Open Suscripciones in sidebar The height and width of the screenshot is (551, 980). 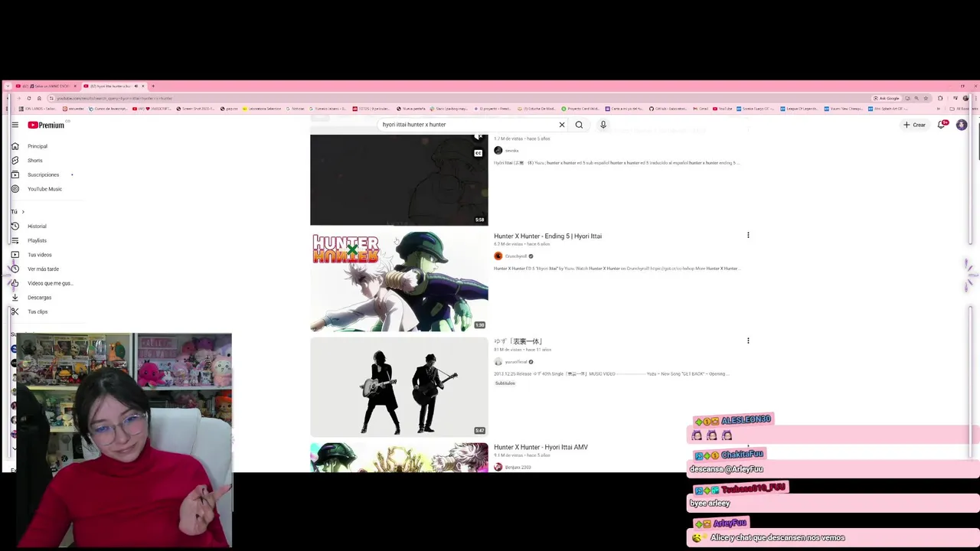coord(43,174)
